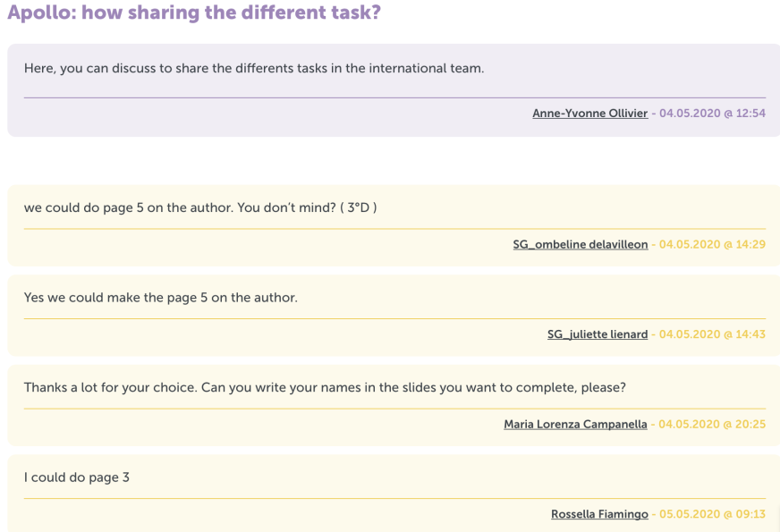Select the 04.05.2020 @ 14:43 post date

(x=712, y=334)
